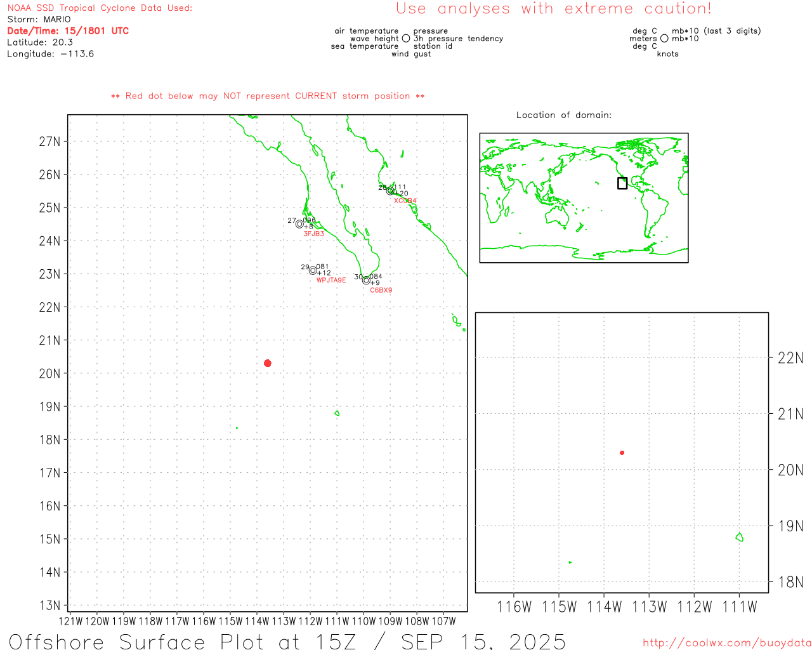Click the '121W' longitude label on main map
The height and width of the screenshot is (650, 812).
click(70, 621)
